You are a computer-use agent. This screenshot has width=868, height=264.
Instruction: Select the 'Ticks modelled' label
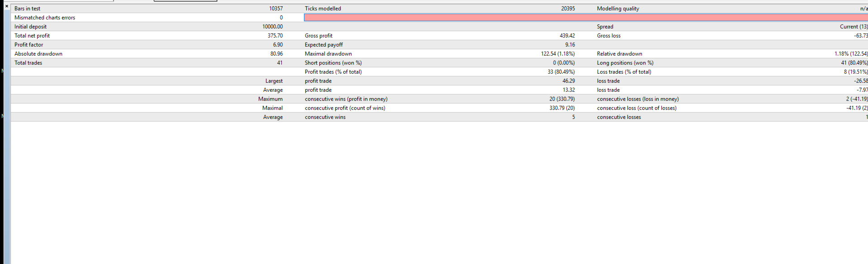click(323, 9)
